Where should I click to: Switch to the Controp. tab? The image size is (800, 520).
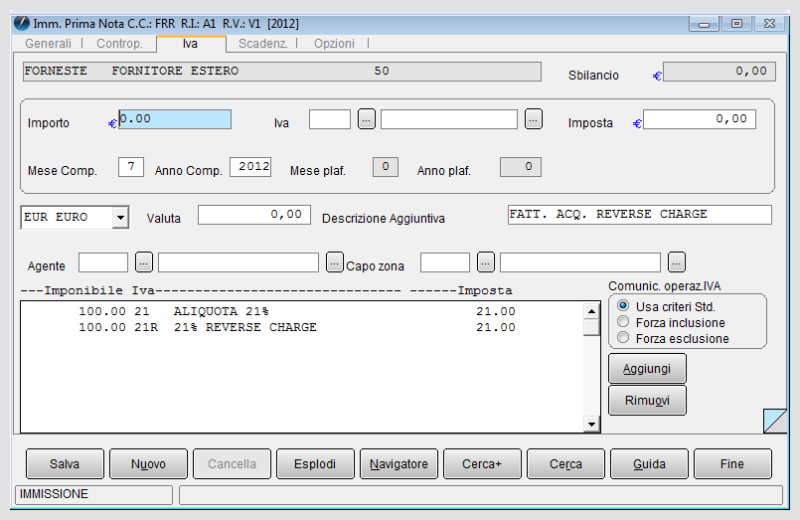pyautogui.click(x=119, y=44)
